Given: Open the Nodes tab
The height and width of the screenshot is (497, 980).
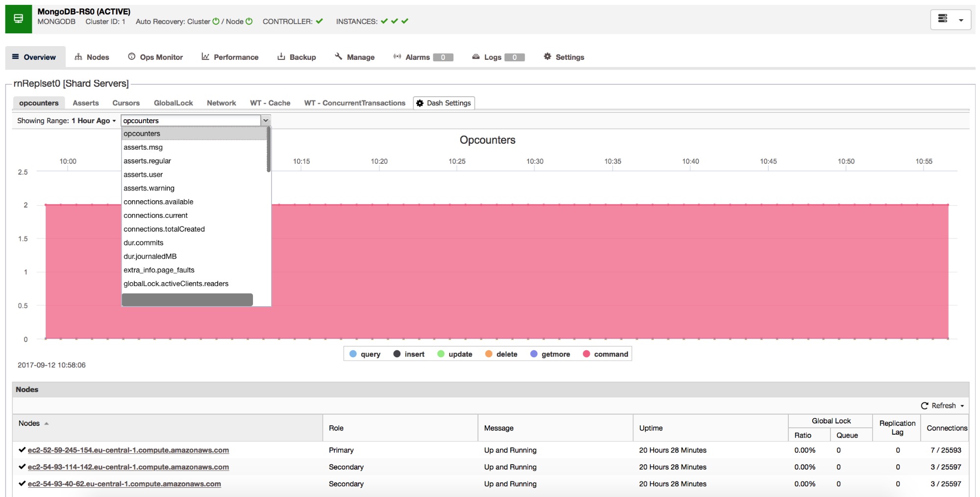Looking at the screenshot, I should pos(92,57).
